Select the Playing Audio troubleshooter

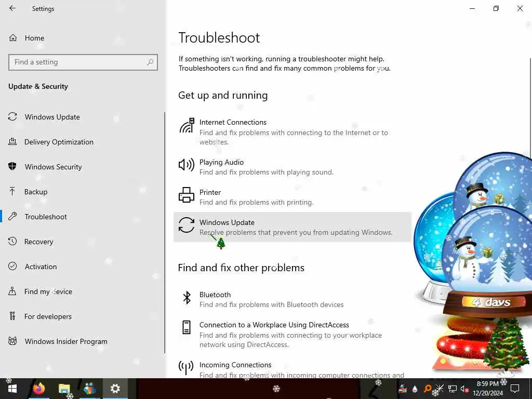(x=292, y=167)
